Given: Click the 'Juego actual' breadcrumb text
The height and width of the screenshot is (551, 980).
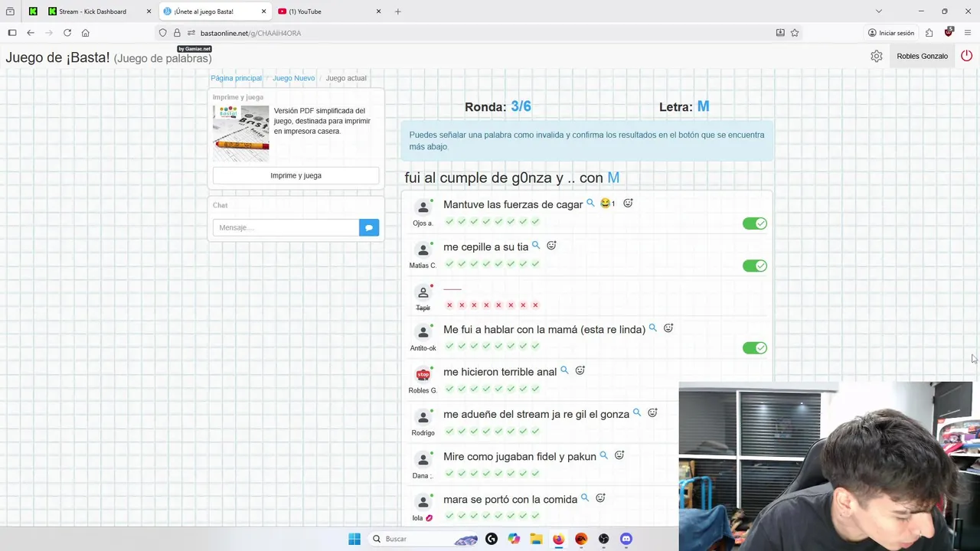Looking at the screenshot, I should tap(346, 78).
